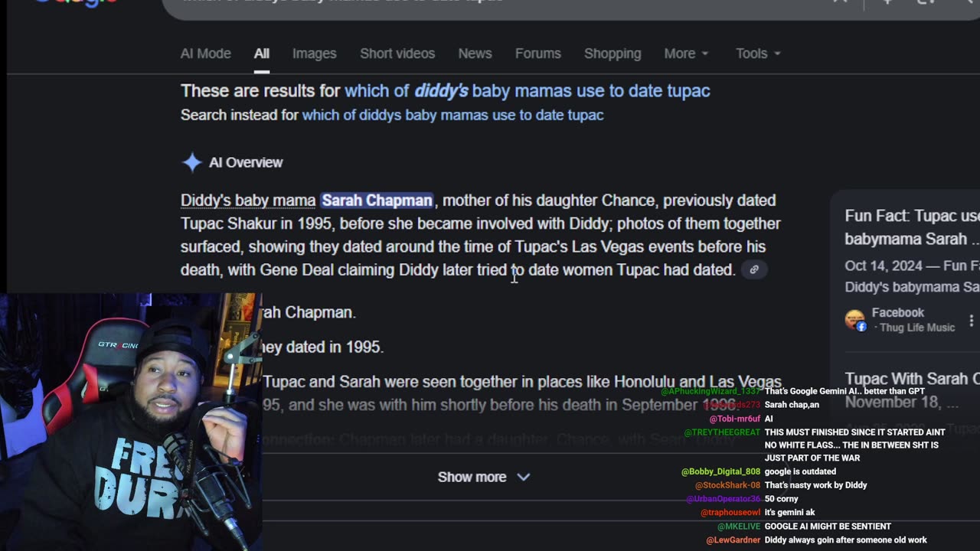Screen dimensions: 980x551
Task: Open three-dot menu on Facebook source
Action: [x=971, y=320]
